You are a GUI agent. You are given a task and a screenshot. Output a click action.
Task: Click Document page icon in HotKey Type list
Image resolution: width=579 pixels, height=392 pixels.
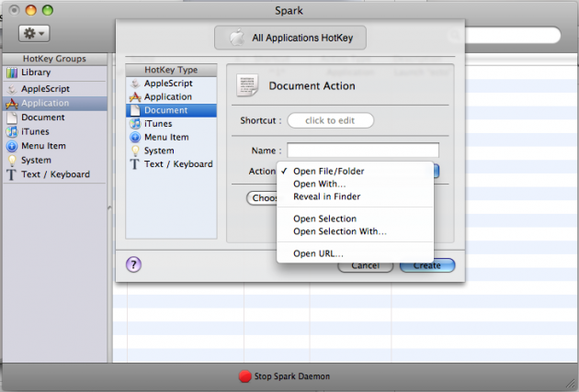coord(135,110)
